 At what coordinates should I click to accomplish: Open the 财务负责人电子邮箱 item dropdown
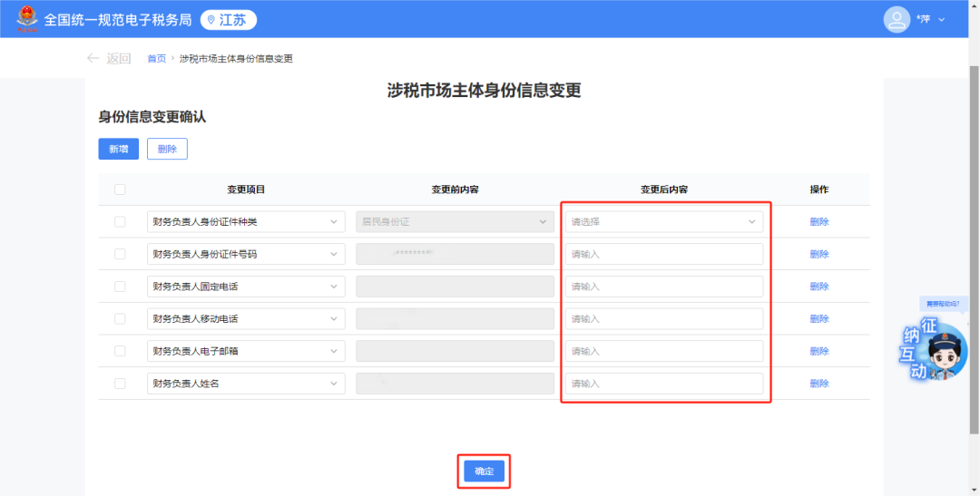[x=246, y=351]
